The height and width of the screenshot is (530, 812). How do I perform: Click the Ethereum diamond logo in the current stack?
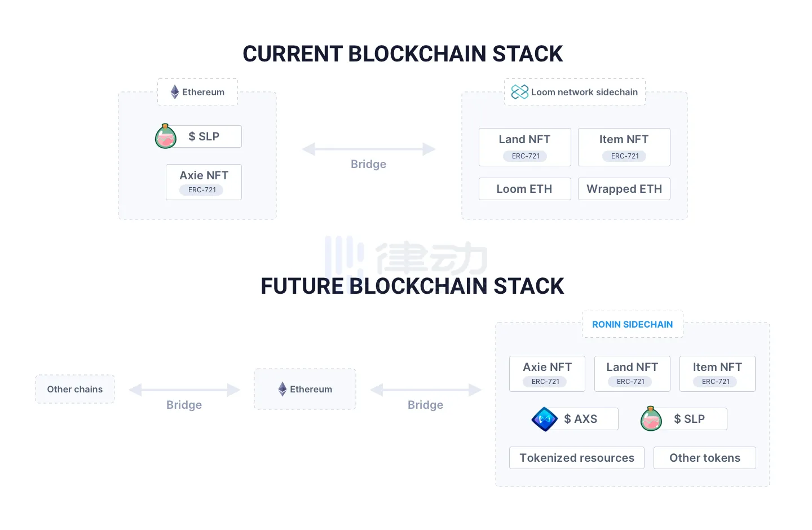click(x=175, y=92)
